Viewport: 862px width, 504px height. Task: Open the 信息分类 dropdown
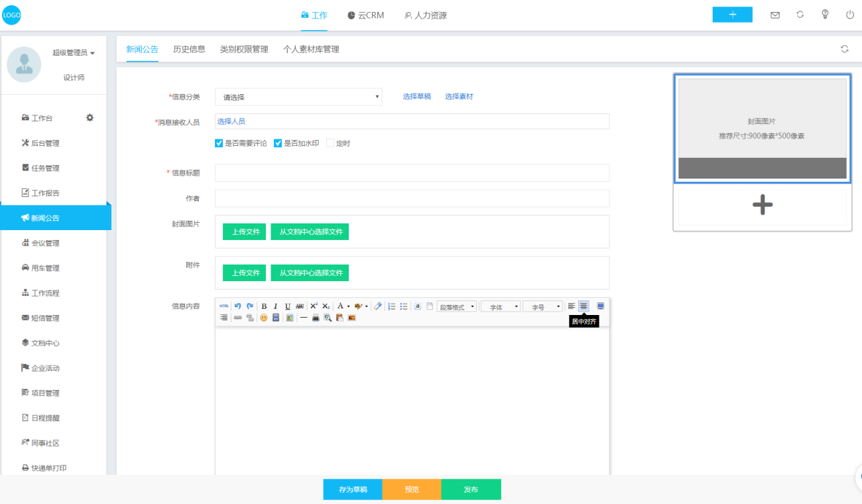pyautogui.click(x=298, y=97)
